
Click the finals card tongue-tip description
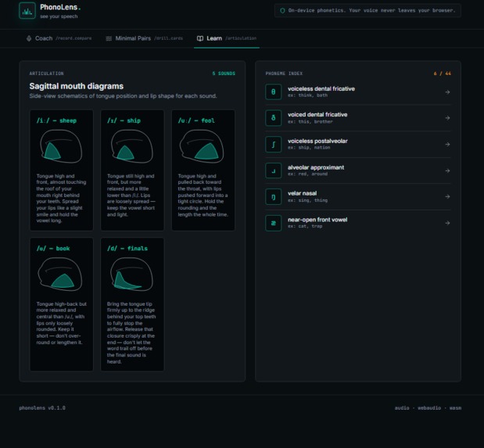tap(131, 332)
